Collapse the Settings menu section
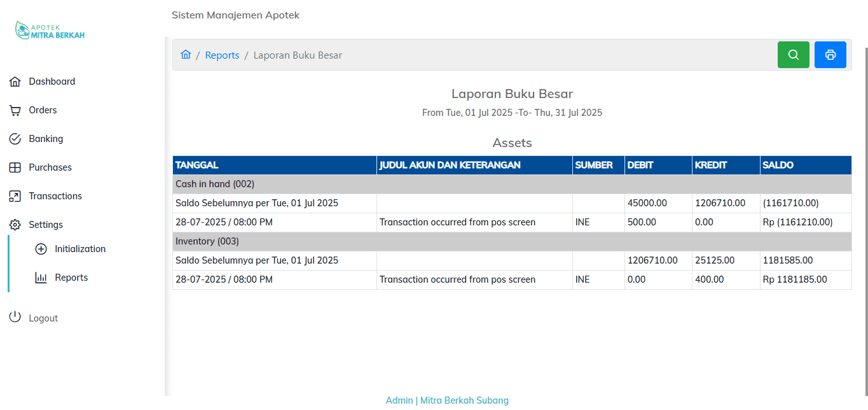The image size is (868, 410). point(46,225)
